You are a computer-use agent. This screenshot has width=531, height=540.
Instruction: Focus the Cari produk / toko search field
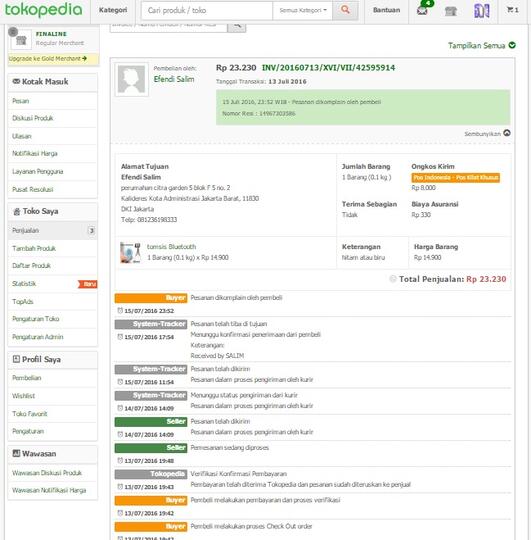207,11
